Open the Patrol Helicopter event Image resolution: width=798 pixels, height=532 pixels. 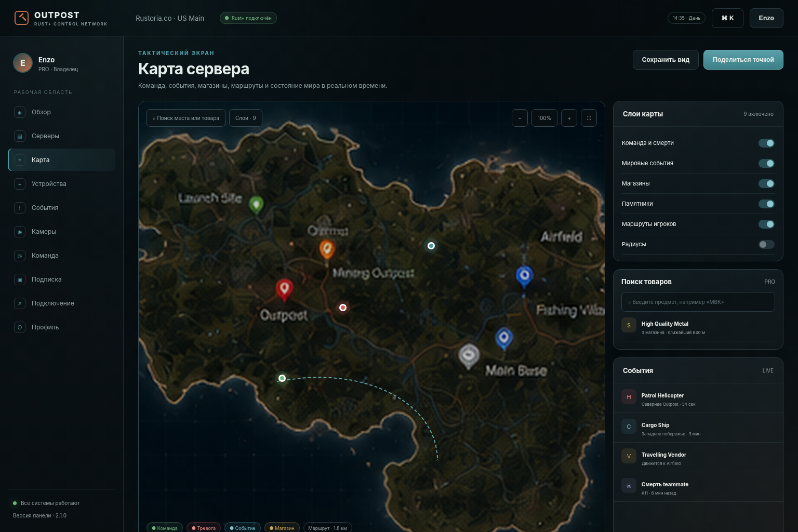(698, 398)
